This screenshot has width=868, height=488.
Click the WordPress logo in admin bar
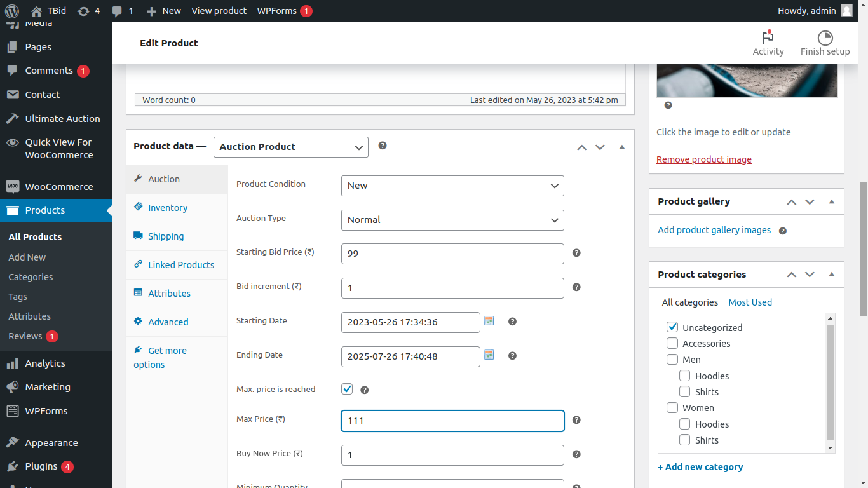[x=11, y=11]
